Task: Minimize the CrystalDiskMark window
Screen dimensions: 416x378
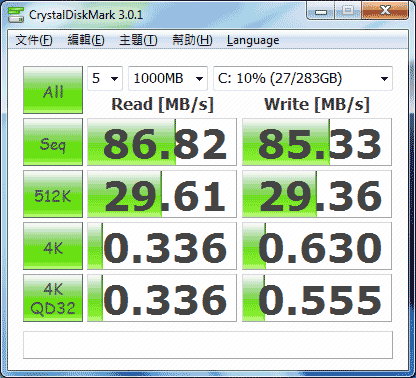Action: (x=321, y=11)
